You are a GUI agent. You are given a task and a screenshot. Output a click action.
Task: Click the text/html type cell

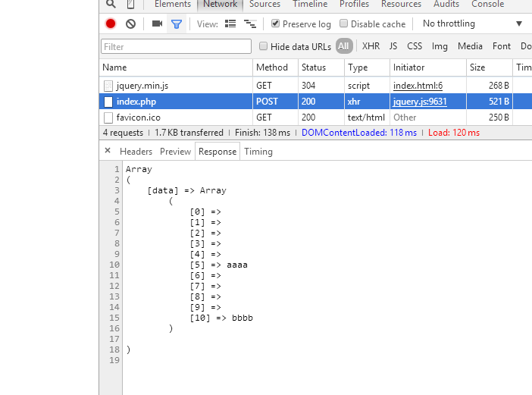[x=366, y=118]
